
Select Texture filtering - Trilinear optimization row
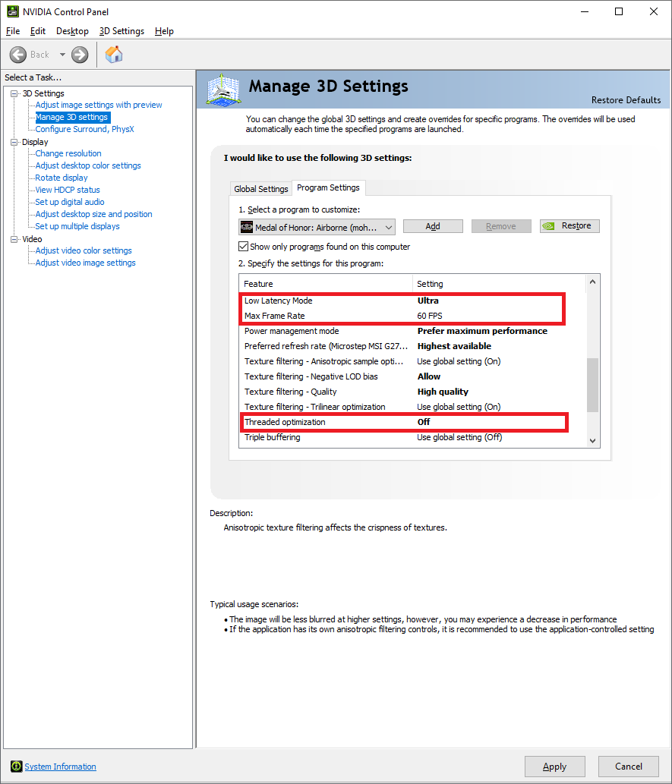[412, 407]
